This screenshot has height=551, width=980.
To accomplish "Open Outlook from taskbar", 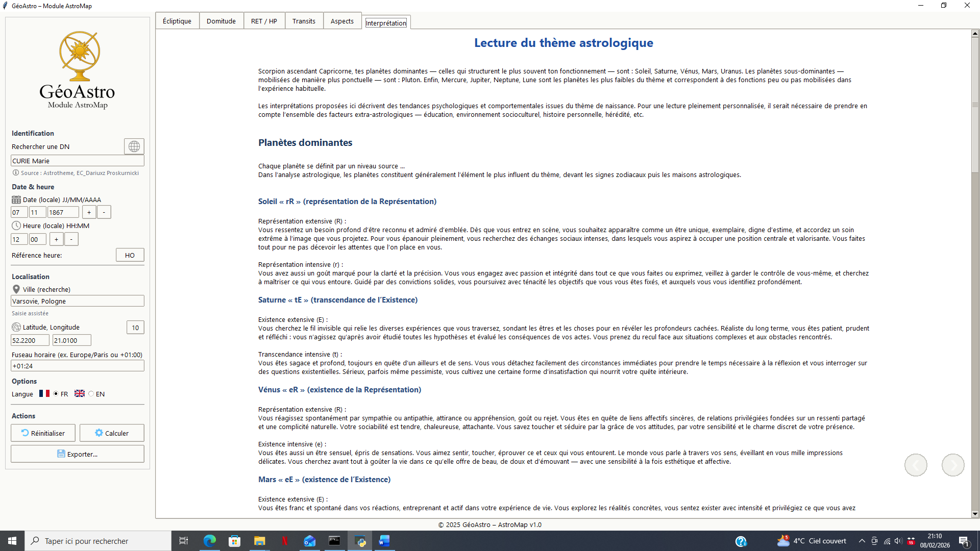I will coord(309,541).
